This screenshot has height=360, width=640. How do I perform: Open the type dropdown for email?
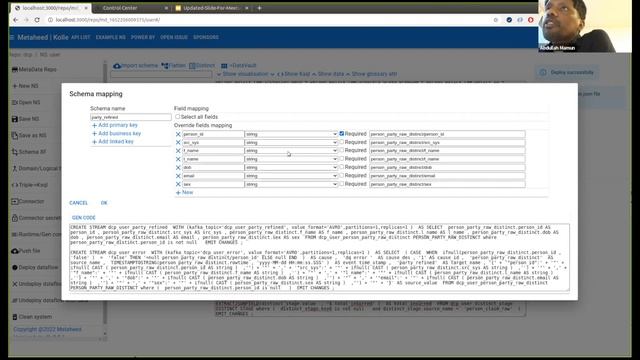[291, 176]
